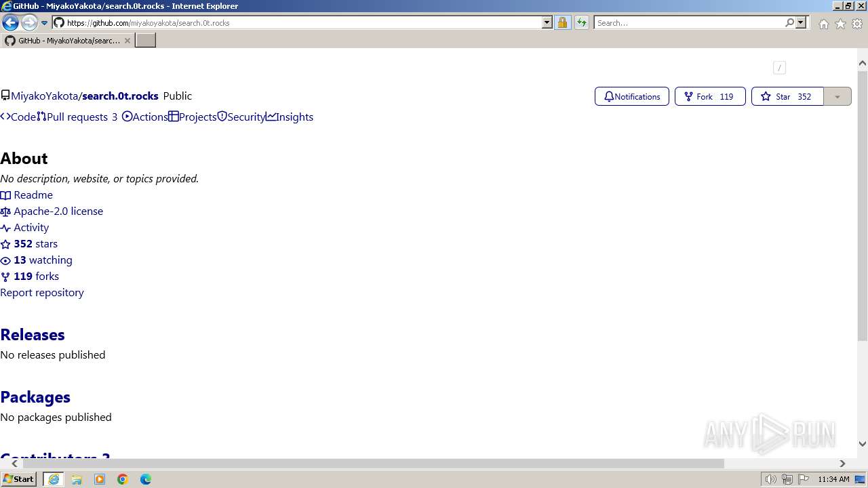868x488 pixels.
Task: Click the Action Center flag icon
Action: click(804, 479)
